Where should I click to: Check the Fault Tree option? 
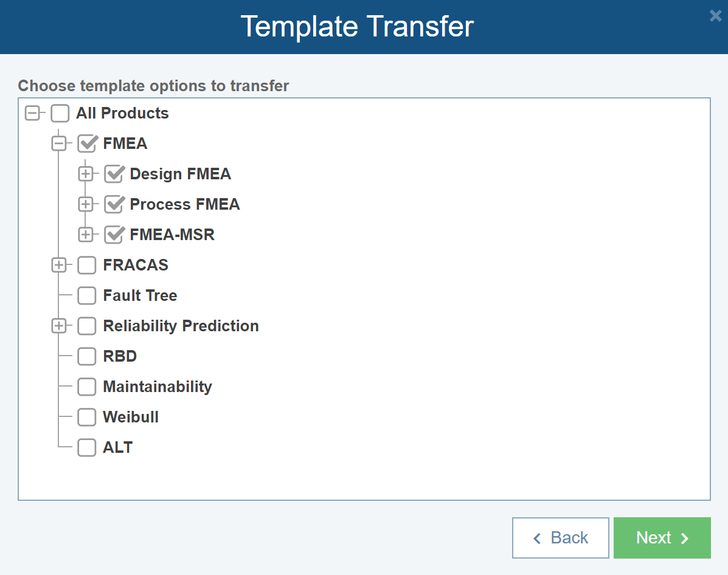coord(87,295)
